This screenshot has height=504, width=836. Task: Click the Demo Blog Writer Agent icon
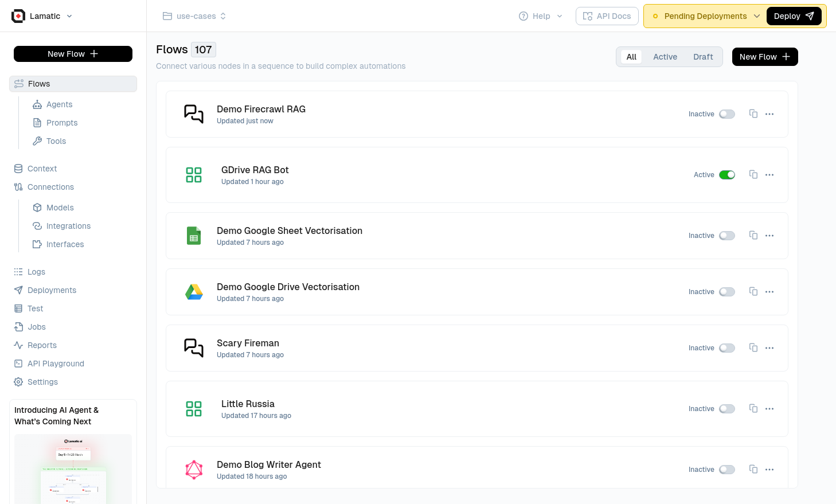point(194,470)
